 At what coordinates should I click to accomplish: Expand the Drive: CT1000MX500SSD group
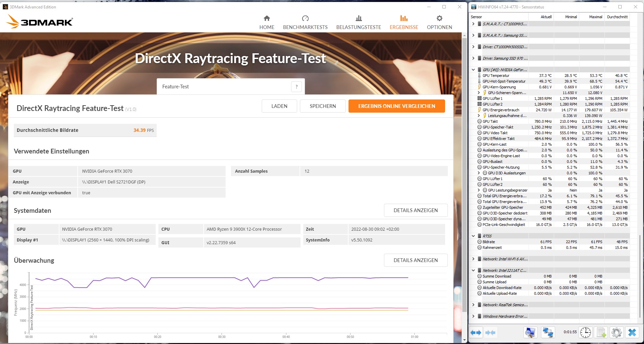(x=473, y=47)
